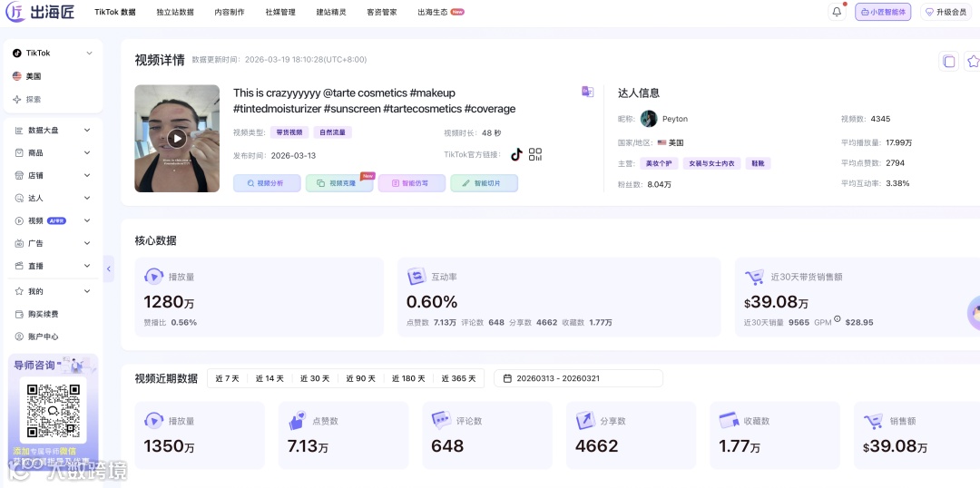
Task: Select the 近 7 天 range tab
Action: 228,378
